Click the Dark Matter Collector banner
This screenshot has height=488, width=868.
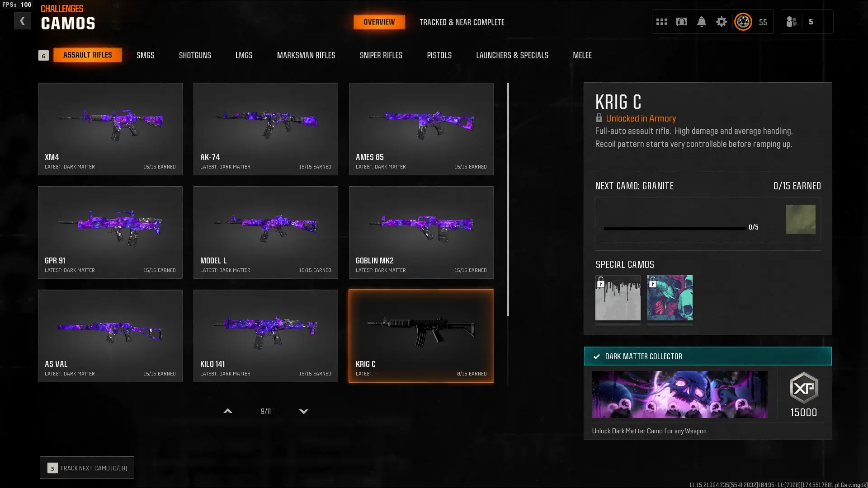point(708,356)
